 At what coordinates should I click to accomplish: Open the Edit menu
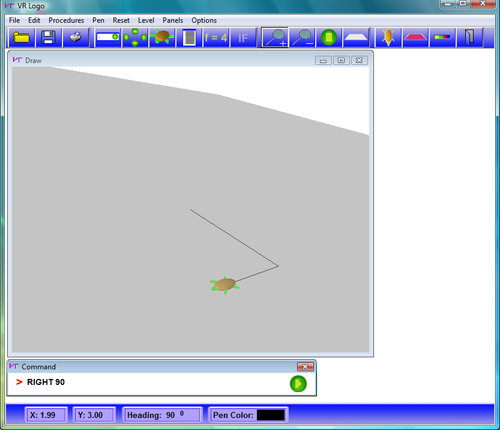[34, 20]
